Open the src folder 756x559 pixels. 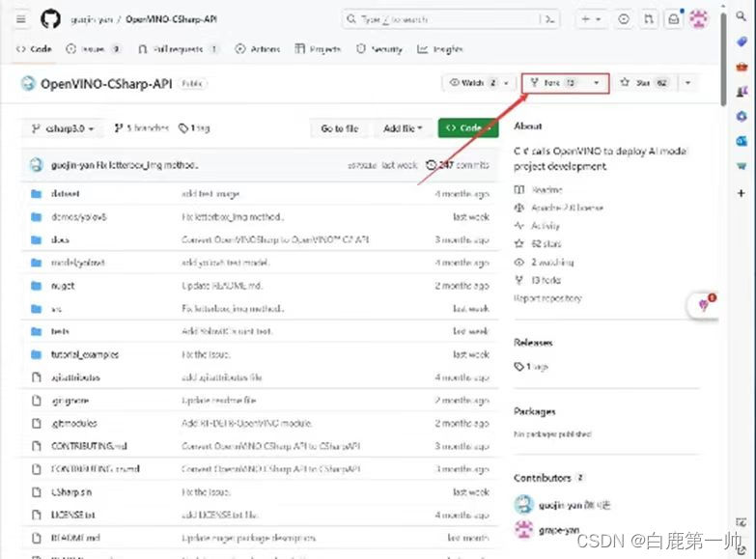click(56, 309)
